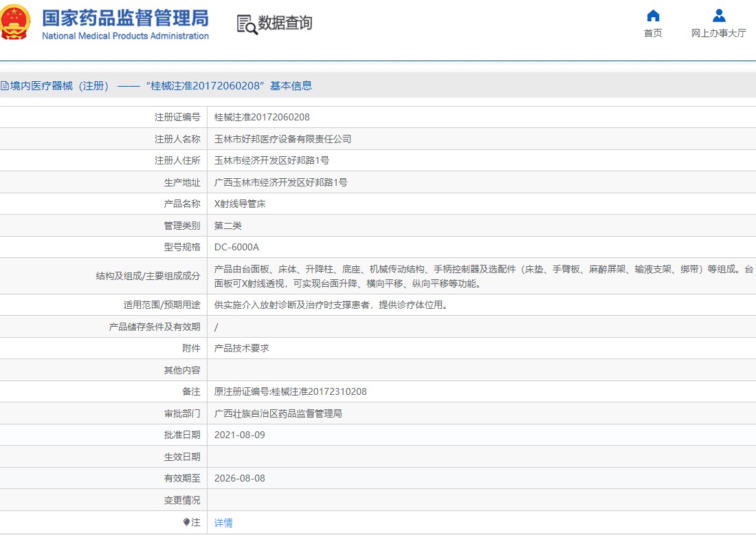Image resolution: width=756 pixels, height=540 pixels.
Task: Click the 产品名称 label
Action: (181, 204)
